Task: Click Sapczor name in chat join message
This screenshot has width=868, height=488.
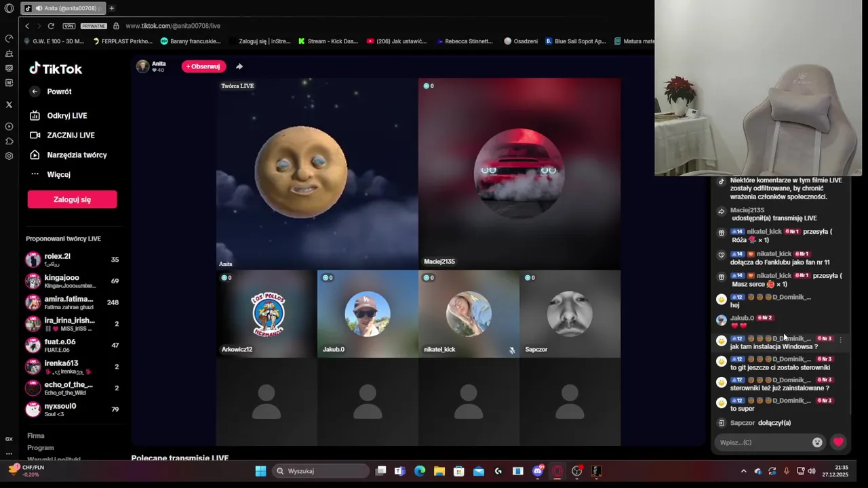Action: click(x=742, y=423)
